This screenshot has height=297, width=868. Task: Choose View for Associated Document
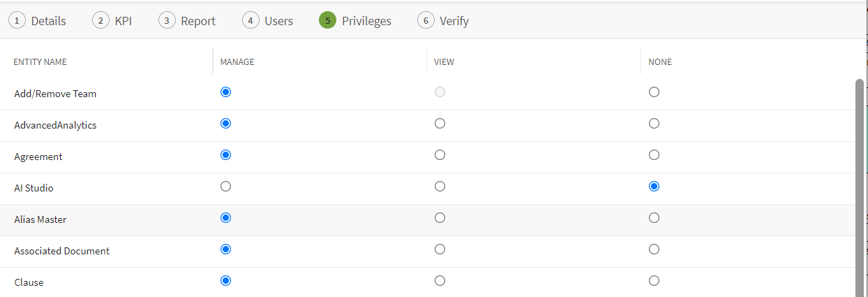[x=440, y=249]
